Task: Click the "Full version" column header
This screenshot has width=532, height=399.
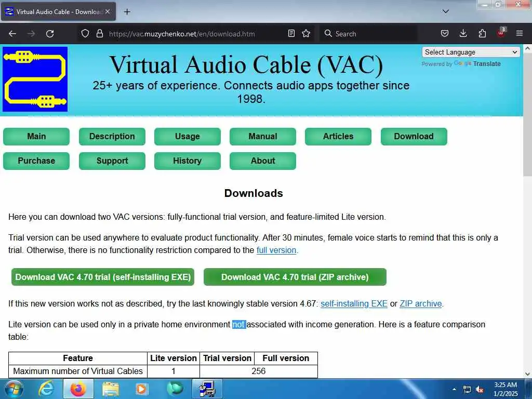Action: tap(286, 358)
